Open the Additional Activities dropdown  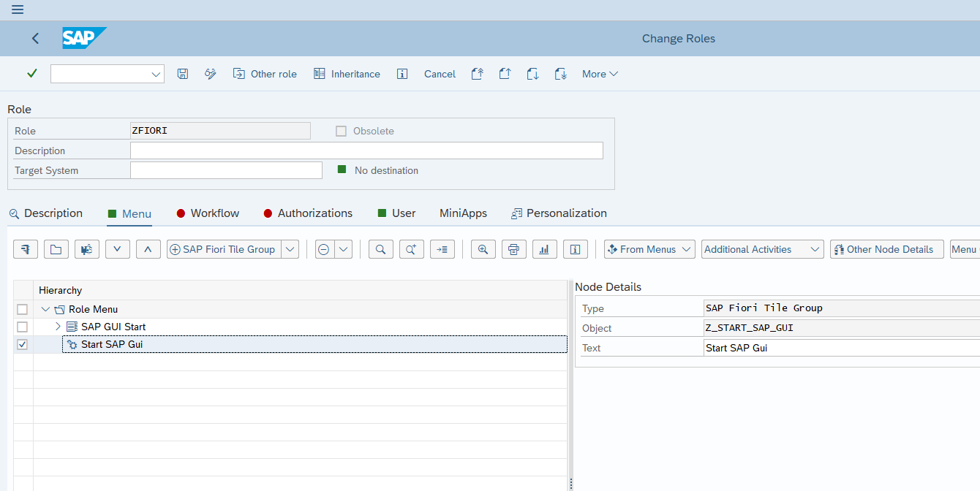tap(763, 249)
